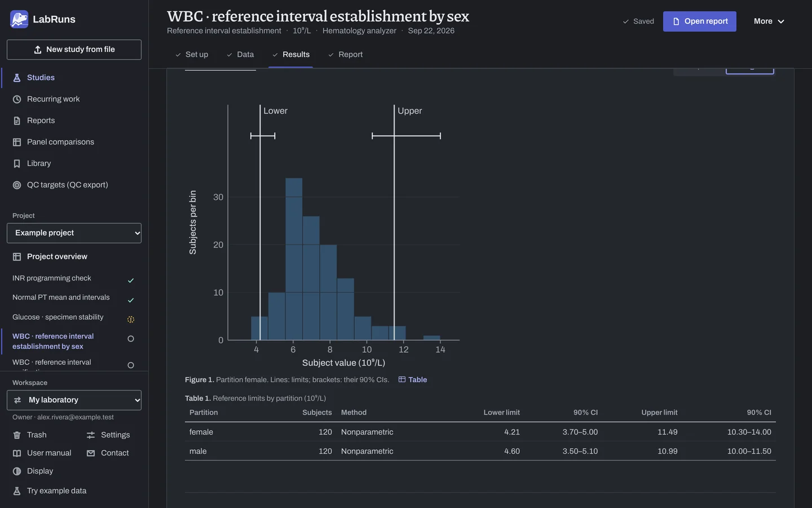Click the LabRuns logo icon
Viewport: 812px width, 508px height.
click(x=19, y=19)
